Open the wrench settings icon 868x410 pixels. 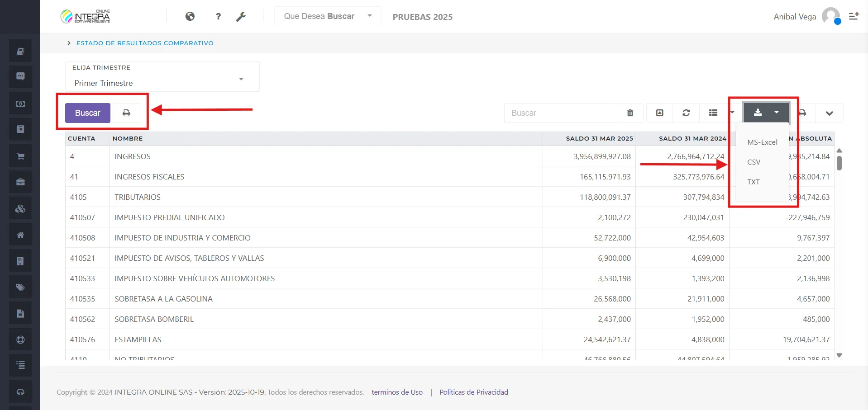pos(241,17)
